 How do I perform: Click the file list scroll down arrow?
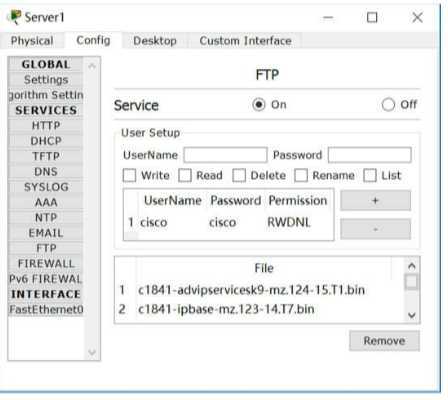[x=412, y=315]
